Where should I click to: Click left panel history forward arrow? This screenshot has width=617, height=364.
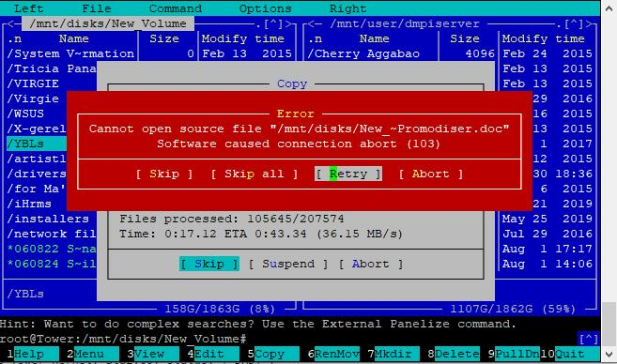288,23
